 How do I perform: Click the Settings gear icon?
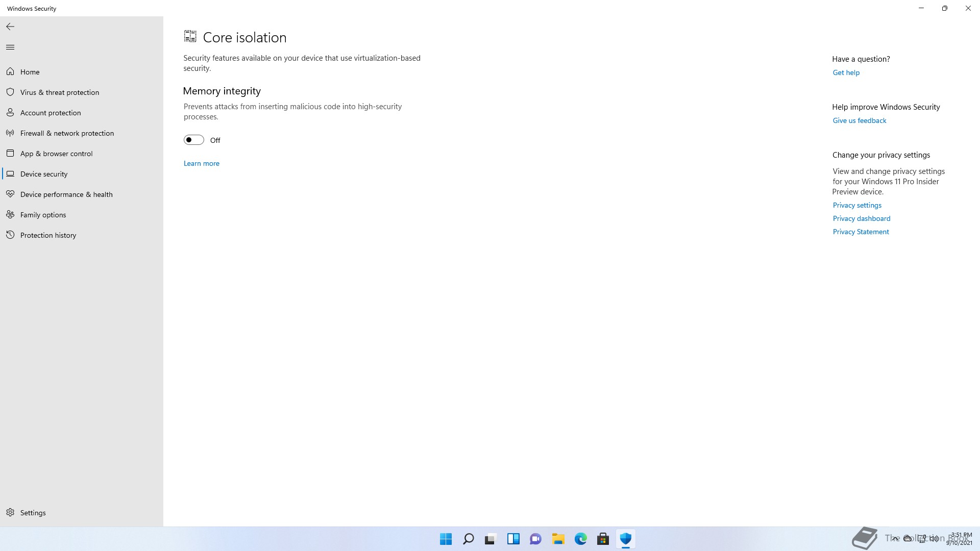pos(10,512)
